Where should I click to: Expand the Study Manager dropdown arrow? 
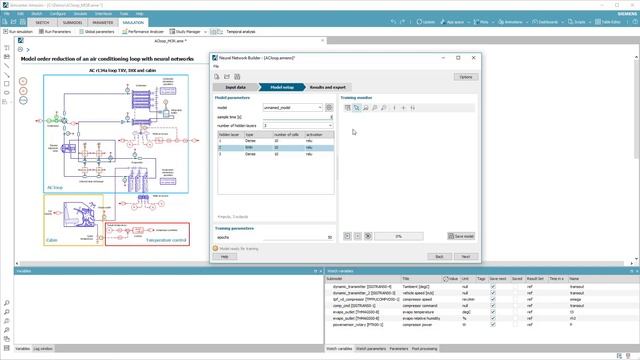coord(205,31)
